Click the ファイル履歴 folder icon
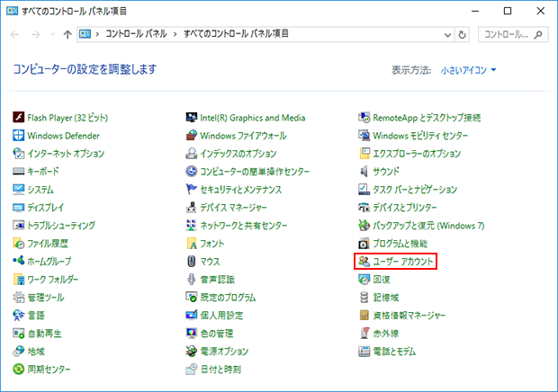558x392 pixels. [x=18, y=243]
